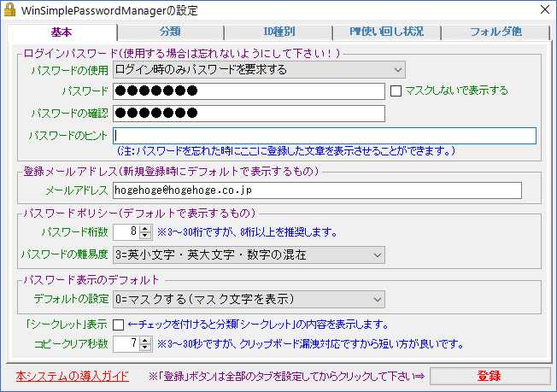
Task: Open the パスワードの使用 dropdown
Action: pos(259,69)
